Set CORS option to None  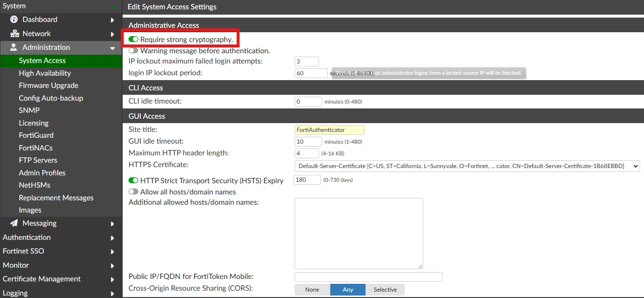tap(312, 290)
